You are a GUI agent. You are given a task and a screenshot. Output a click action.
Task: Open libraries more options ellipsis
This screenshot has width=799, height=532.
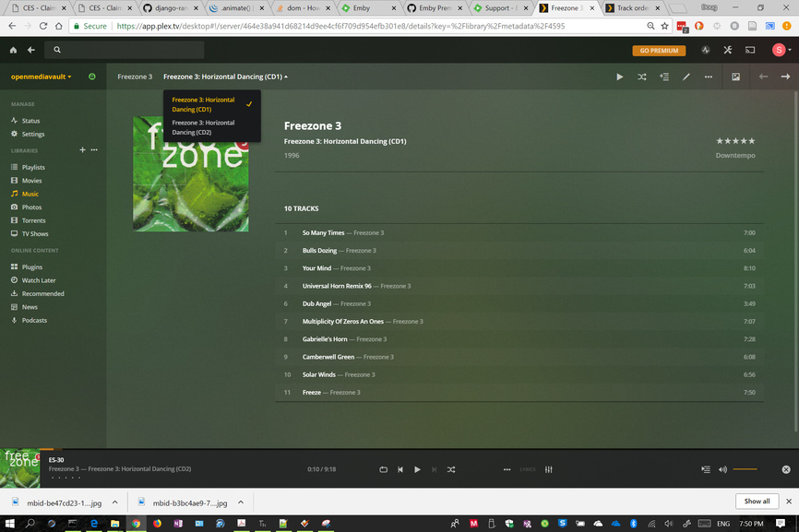(94, 149)
